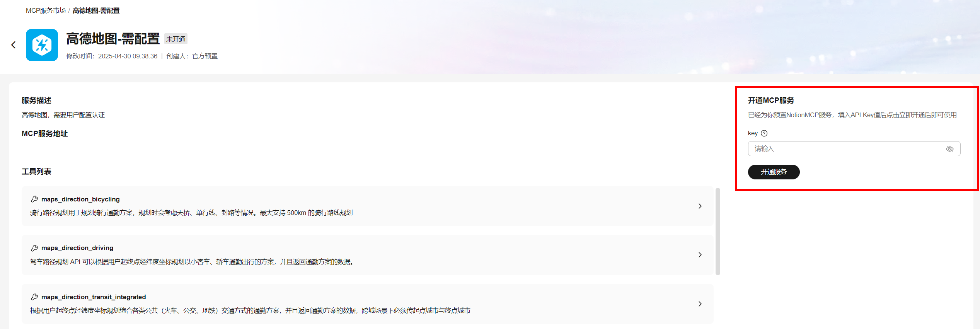
Task: Click the 工具列表 heading
Action: tap(36, 172)
